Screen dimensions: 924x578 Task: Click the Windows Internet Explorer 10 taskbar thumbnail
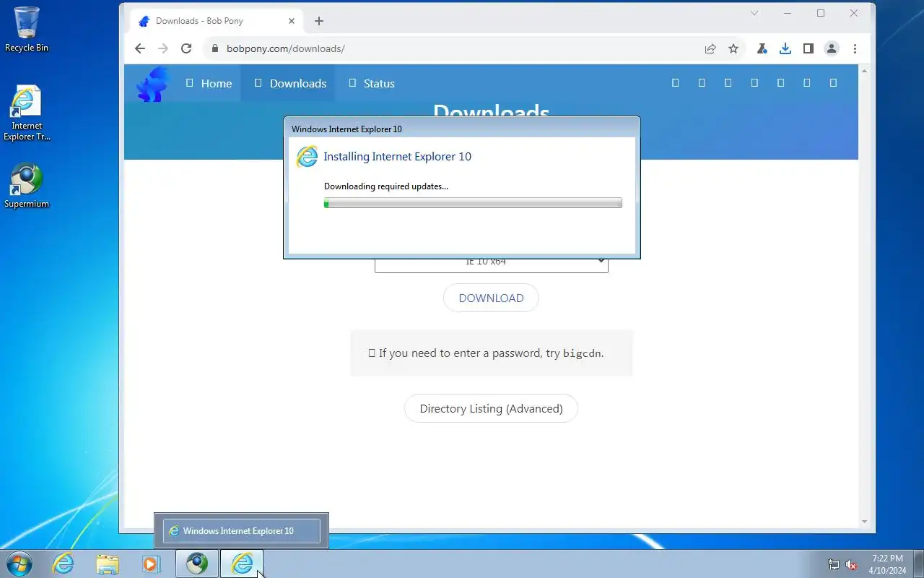tap(241, 531)
